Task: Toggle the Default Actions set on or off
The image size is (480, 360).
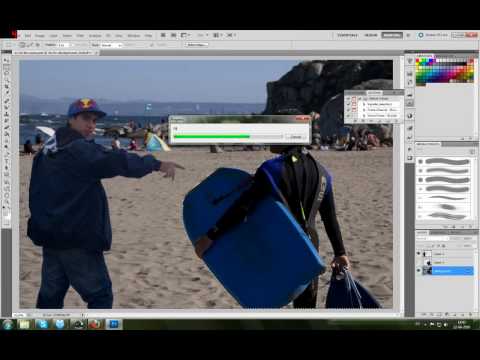Action: tap(348, 99)
